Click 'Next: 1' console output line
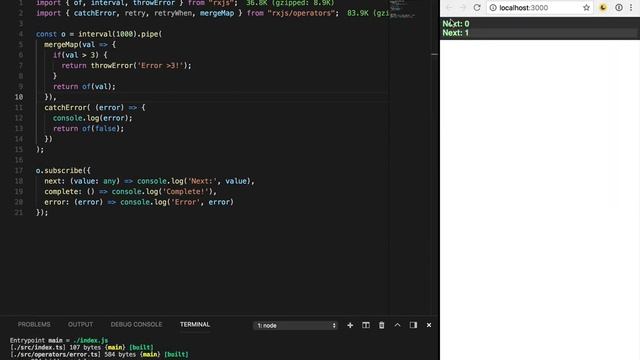The width and height of the screenshot is (640, 360). coord(456,33)
